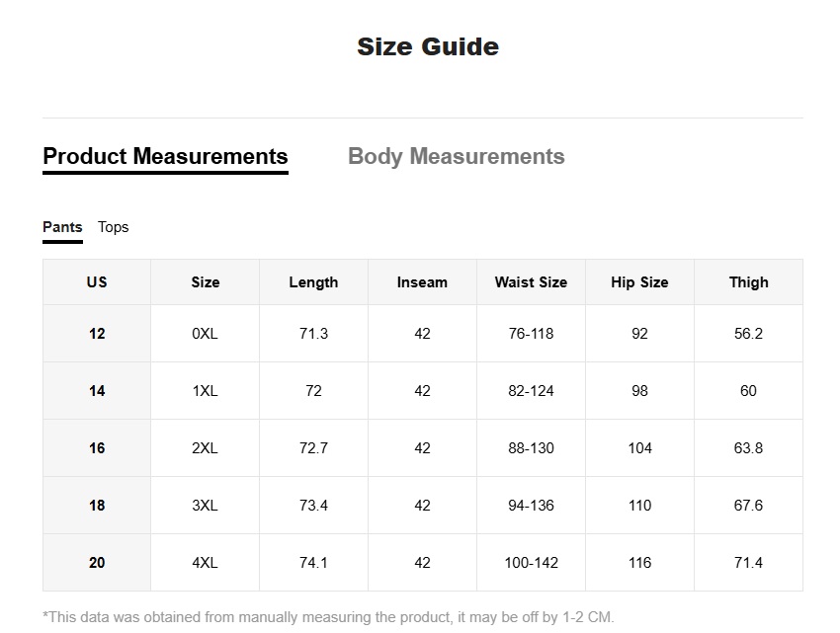The width and height of the screenshot is (840, 633).
Task: Click the Hip Size column header
Action: pos(639,282)
